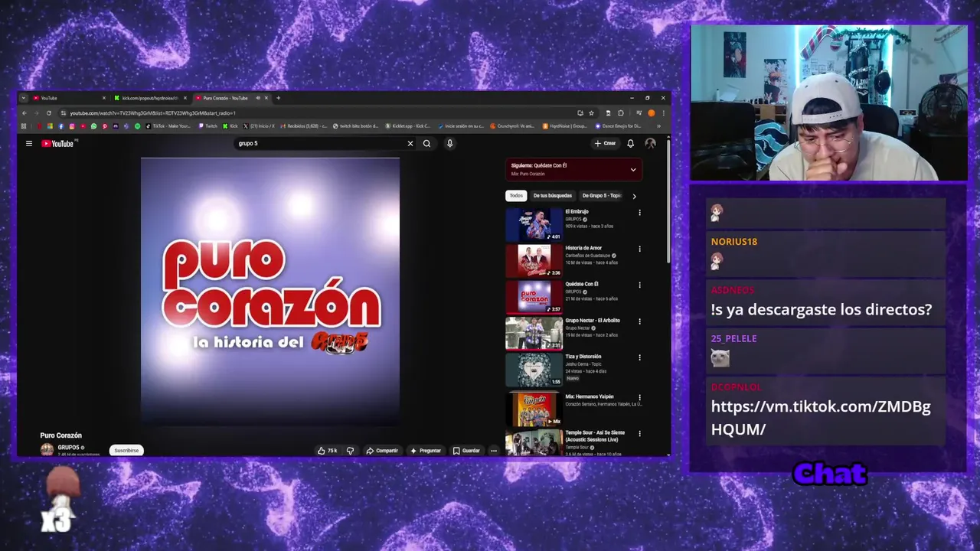Open 'Temple Sour - Así Se Siente' title
This screenshot has width=980, height=551.
click(x=595, y=436)
